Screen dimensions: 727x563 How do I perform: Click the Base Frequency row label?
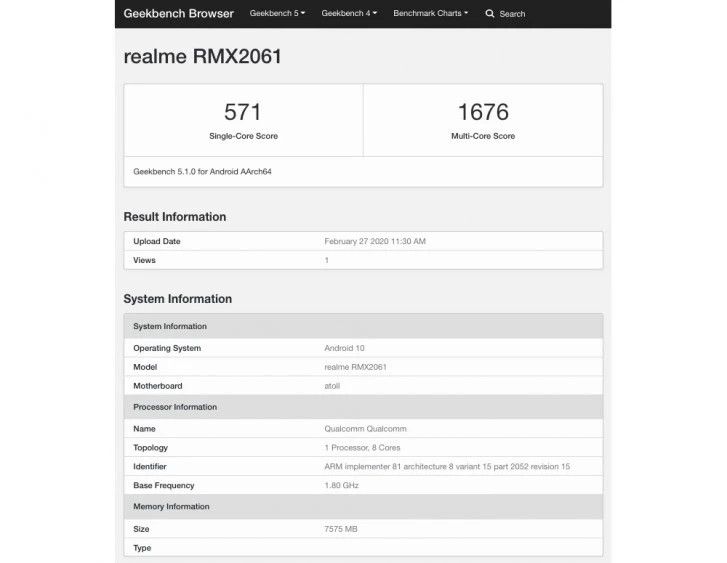click(x=164, y=486)
